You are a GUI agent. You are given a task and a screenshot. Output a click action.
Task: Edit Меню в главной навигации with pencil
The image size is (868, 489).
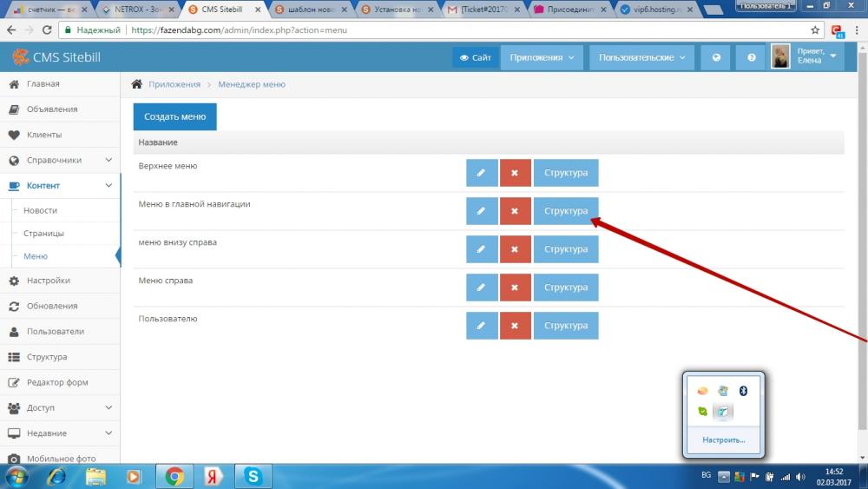click(x=482, y=211)
